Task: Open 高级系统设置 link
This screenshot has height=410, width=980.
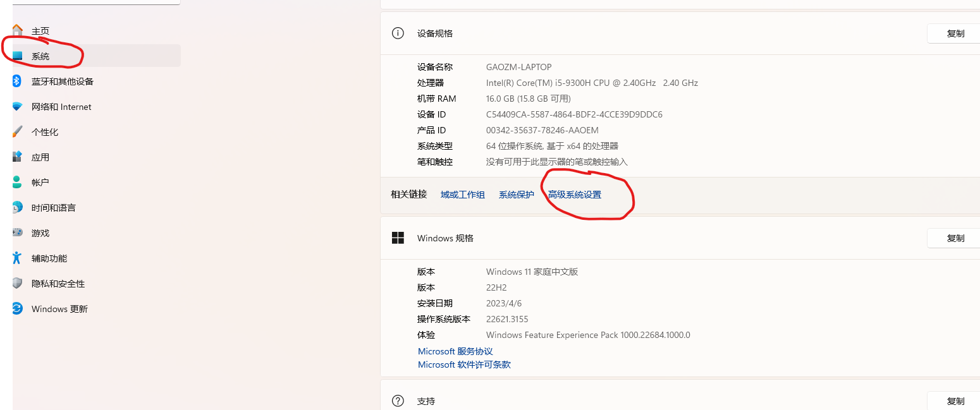Action: pyautogui.click(x=575, y=195)
